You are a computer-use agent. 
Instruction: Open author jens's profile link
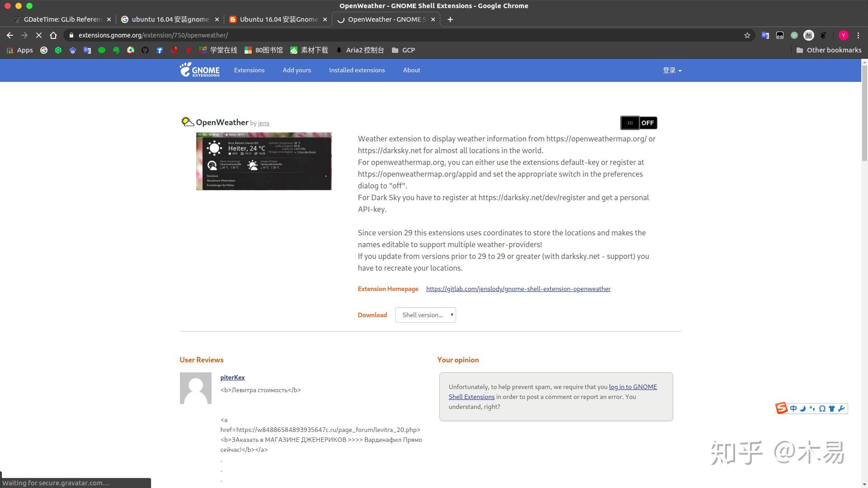264,123
